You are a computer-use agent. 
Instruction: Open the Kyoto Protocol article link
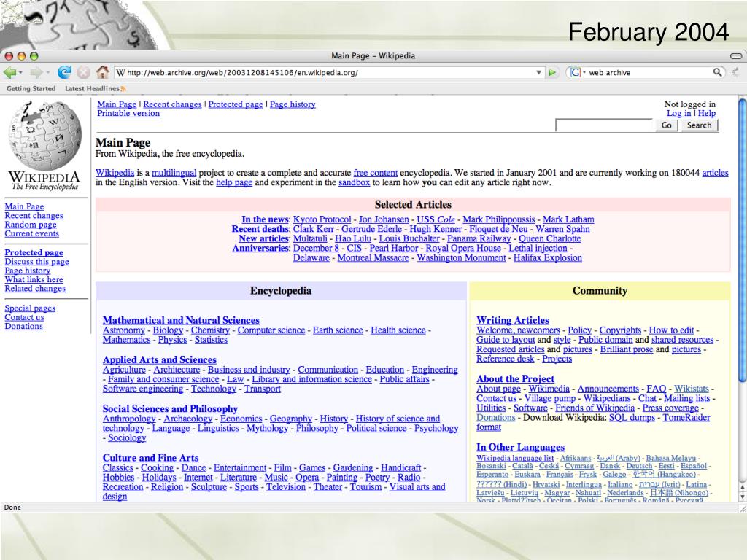[x=322, y=219]
